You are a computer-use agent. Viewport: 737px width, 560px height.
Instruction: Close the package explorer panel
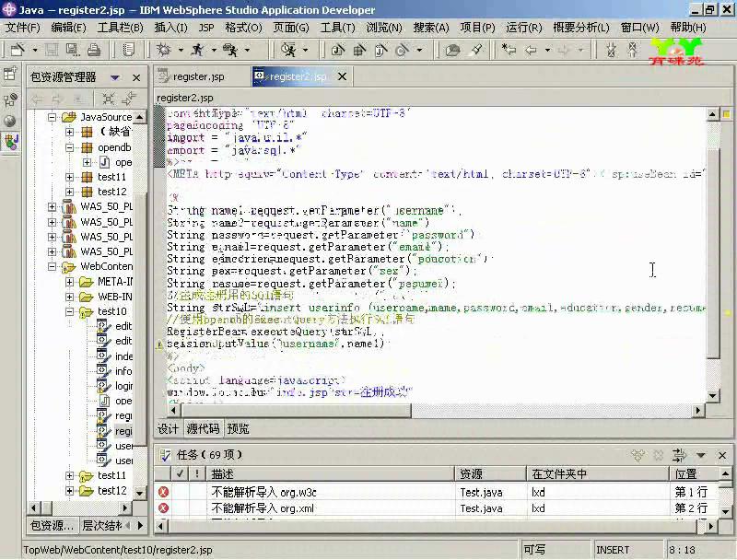click(136, 77)
